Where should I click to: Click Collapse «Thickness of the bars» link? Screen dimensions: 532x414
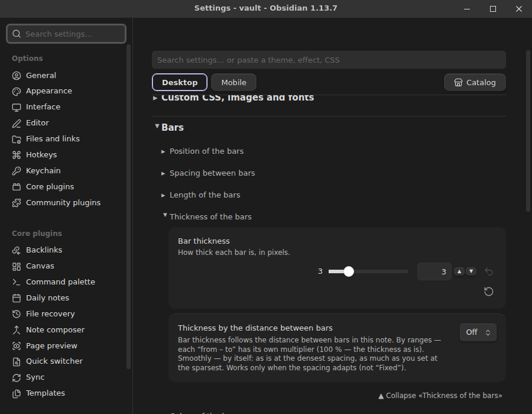coord(440,396)
